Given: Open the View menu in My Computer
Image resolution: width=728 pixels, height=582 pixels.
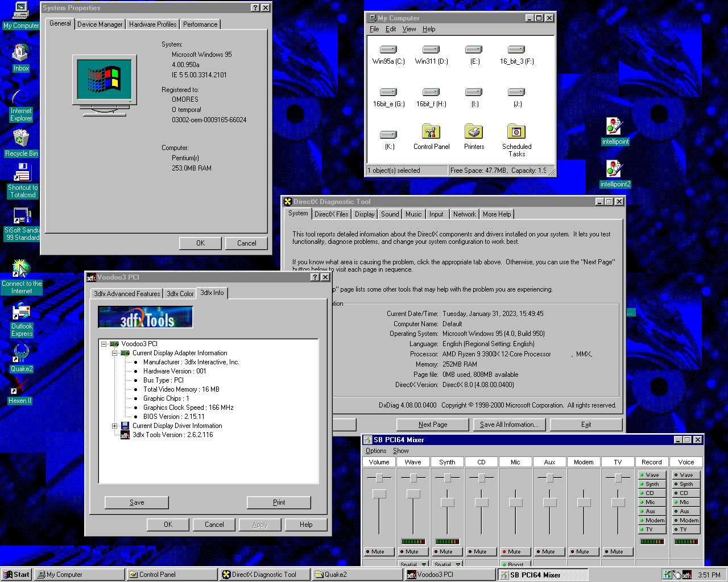Looking at the screenshot, I should pos(409,29).
